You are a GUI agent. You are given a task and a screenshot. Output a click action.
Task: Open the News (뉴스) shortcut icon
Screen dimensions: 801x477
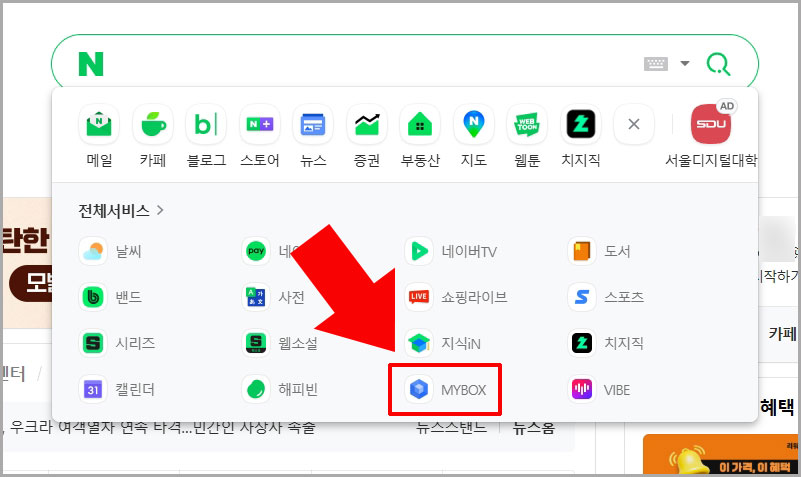tap(313, 124)
